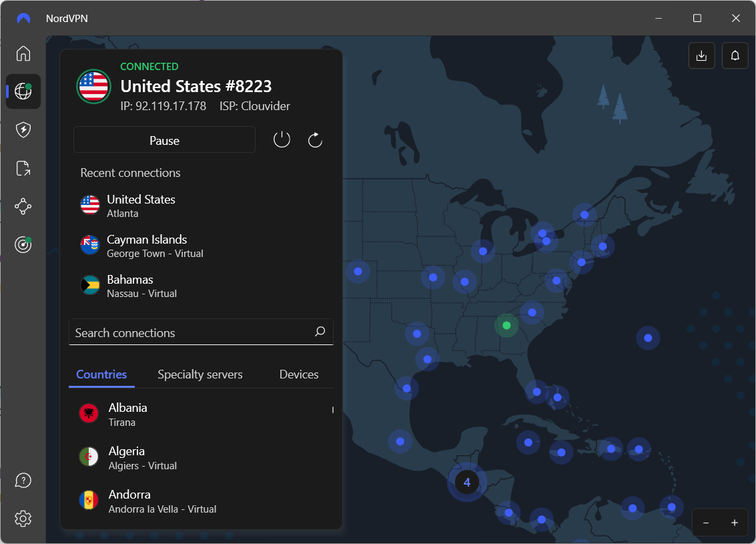Open the VPN globe section in sidebar
The image size is (756, 544).
tap(23, 91)
